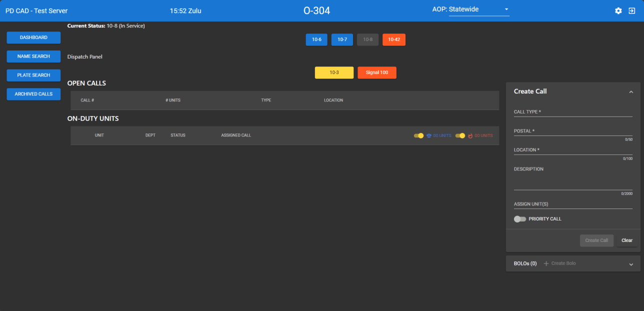Open the settings gear icon
The image size is (644, 311).
[618, 10]
